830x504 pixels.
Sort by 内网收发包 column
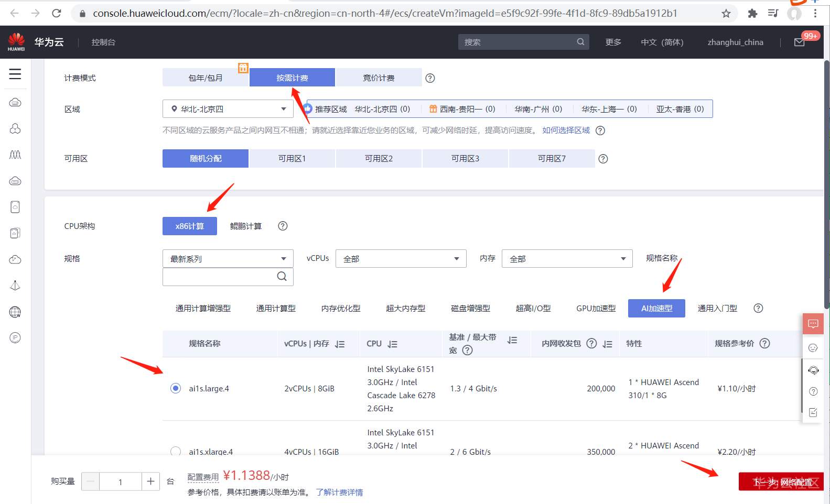(x=608, y=344)
